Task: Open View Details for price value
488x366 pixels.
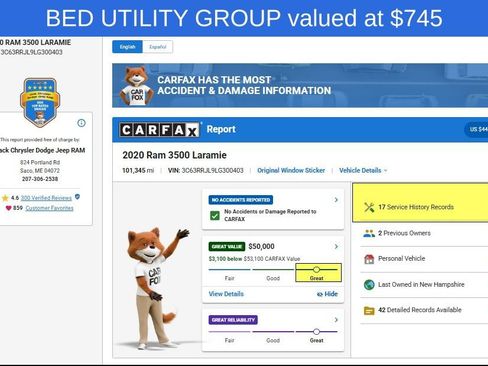Action: click(x=226, y=294)
